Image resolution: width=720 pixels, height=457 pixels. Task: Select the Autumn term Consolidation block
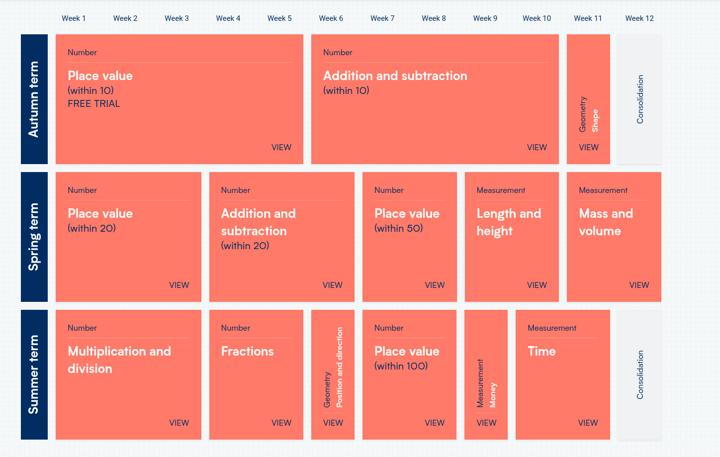pos(639,99)
